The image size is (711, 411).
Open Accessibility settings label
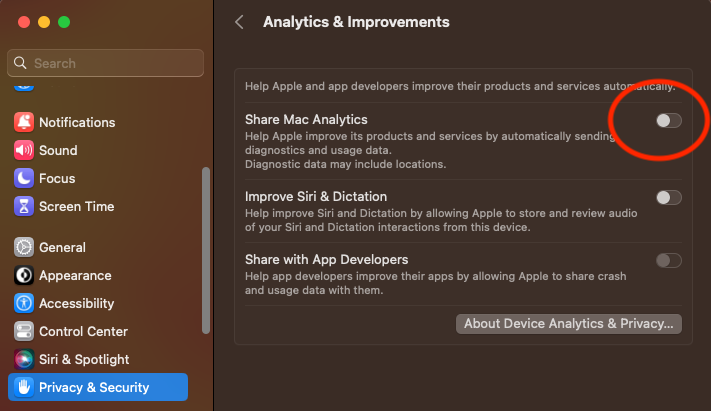tap(77, 303)
